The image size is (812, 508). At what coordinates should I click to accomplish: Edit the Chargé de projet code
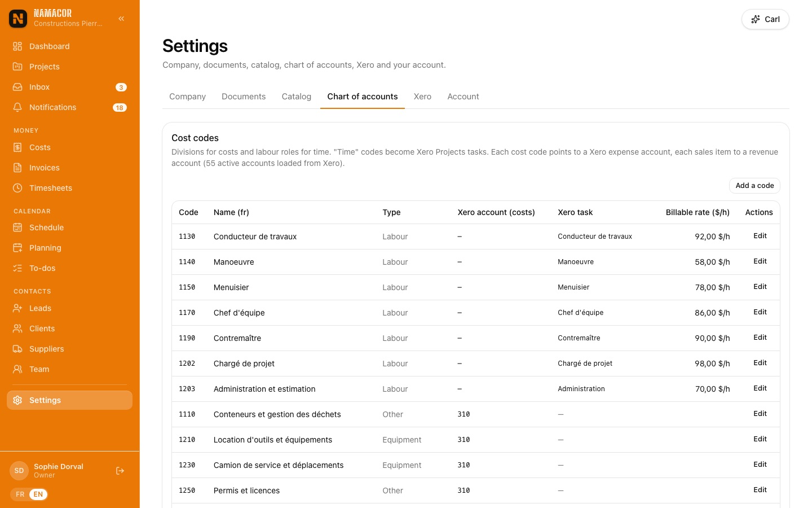[x=760, y=363]
